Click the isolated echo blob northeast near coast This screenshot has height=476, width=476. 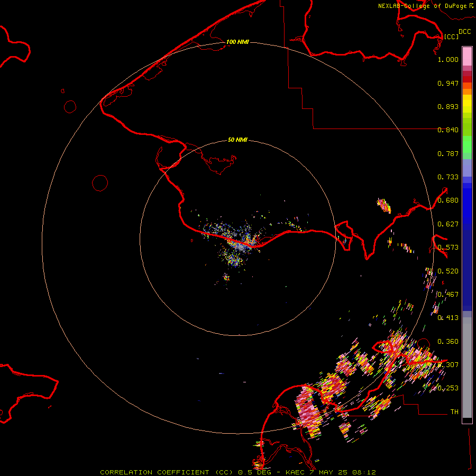click(384, 205)
